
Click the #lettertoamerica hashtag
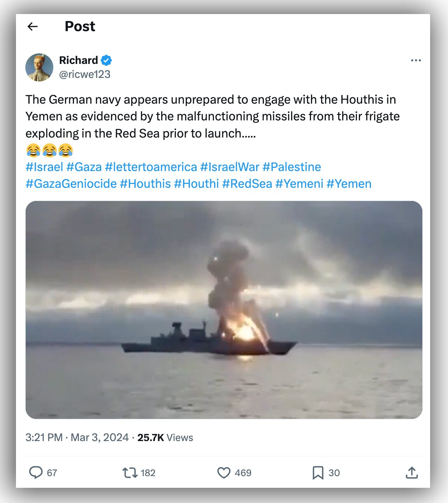(151, 167)
